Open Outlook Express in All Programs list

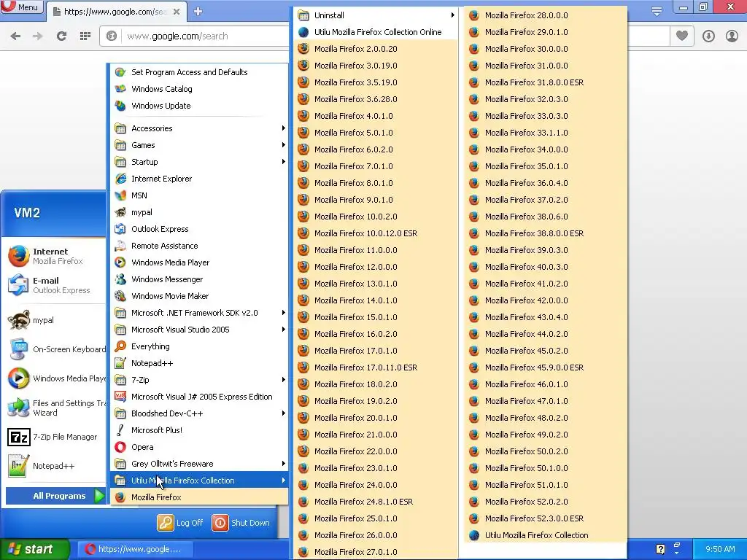coord(199,229)
